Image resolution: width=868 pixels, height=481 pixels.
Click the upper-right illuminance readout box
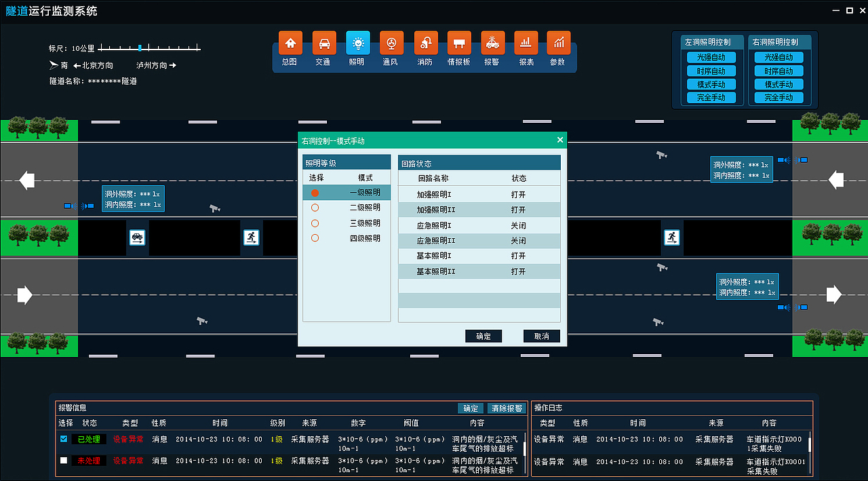[x=741, y=170]
